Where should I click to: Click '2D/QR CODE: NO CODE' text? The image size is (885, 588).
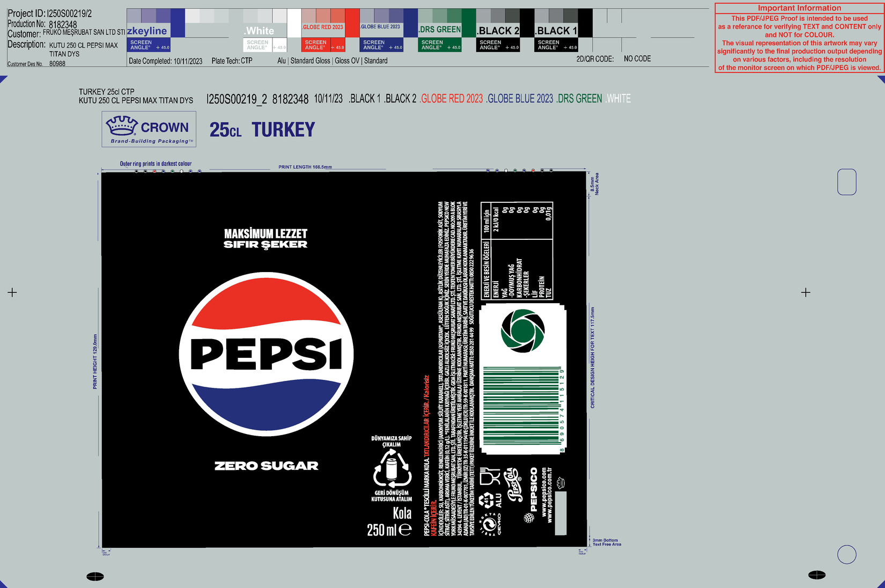[614, 59]
